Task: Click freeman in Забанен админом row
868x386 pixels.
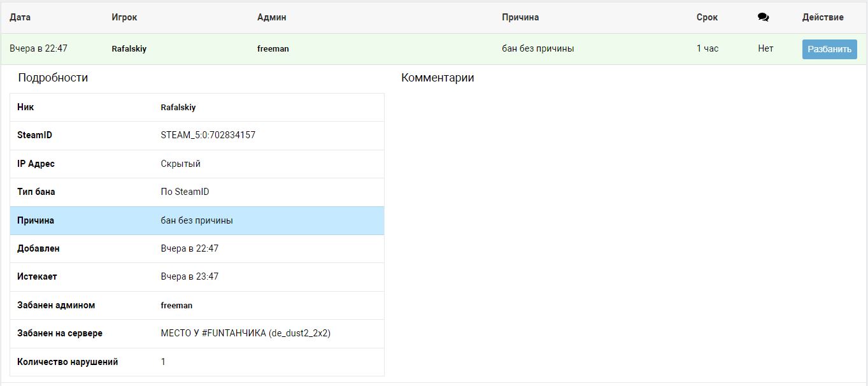Action: (176, 305)
